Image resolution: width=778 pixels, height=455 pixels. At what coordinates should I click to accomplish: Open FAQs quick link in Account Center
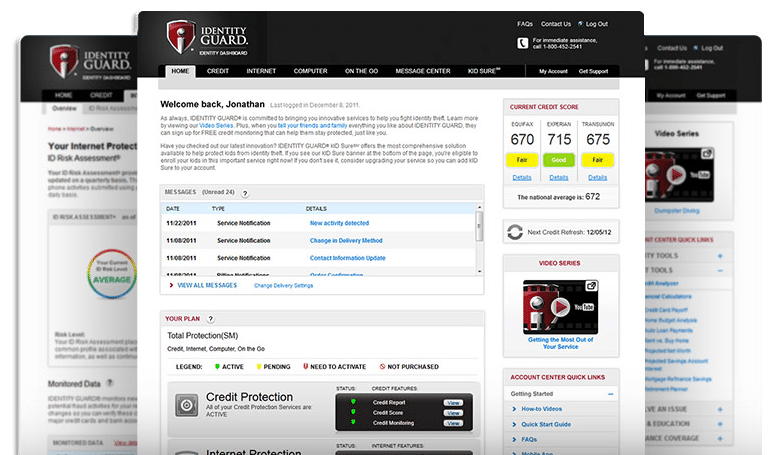(x=529, y=440)
